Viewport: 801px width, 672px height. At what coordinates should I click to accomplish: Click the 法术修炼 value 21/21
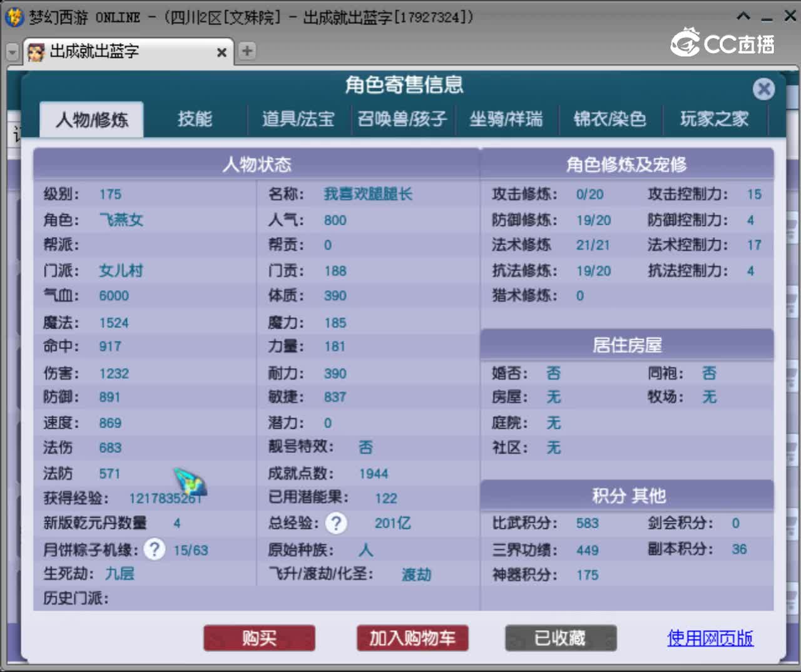[x=593, y=245]
